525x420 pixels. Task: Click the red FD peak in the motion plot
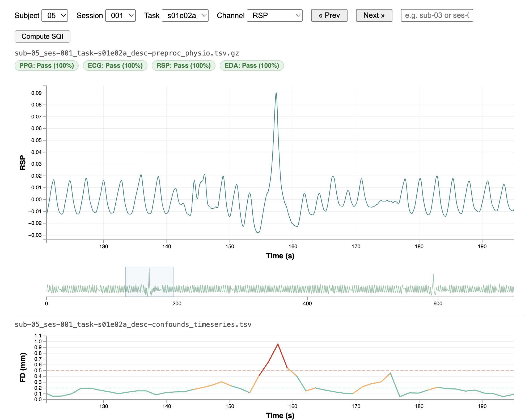pyautogui.click(x=278, y=344)
